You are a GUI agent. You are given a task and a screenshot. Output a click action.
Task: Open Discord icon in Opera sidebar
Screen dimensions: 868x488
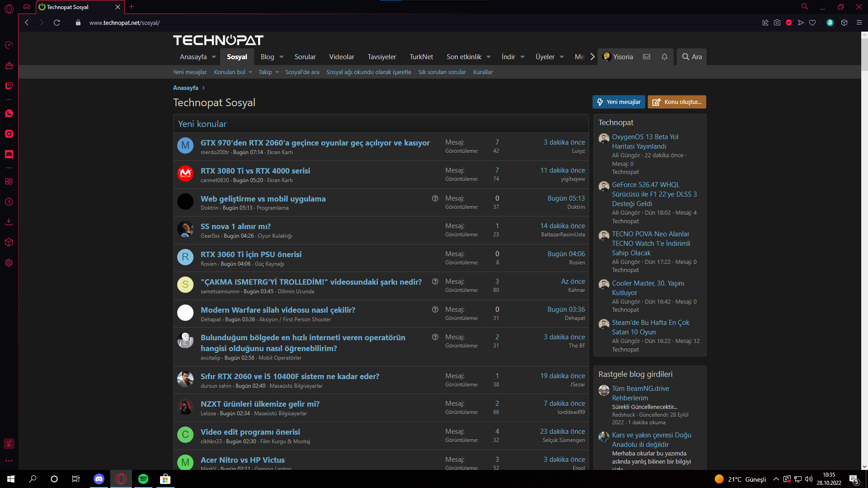pos(9,154)
